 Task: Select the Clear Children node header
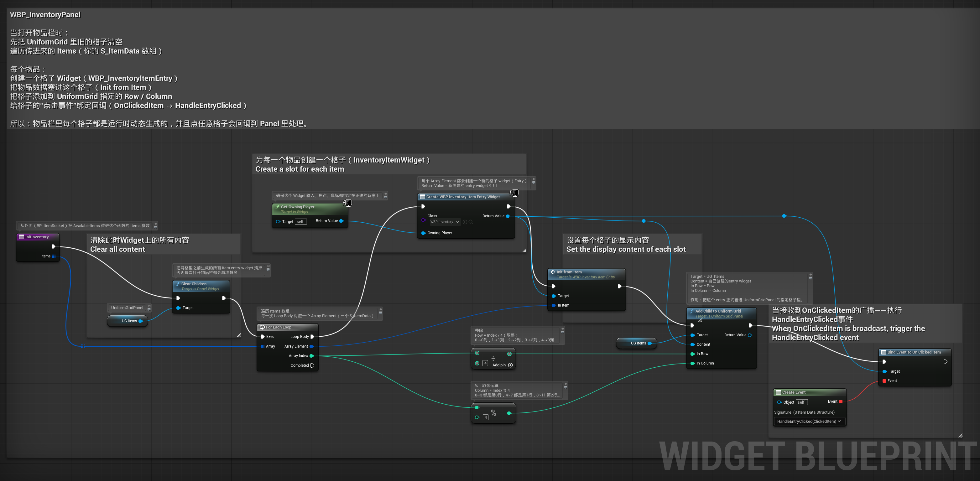[201, 286]
